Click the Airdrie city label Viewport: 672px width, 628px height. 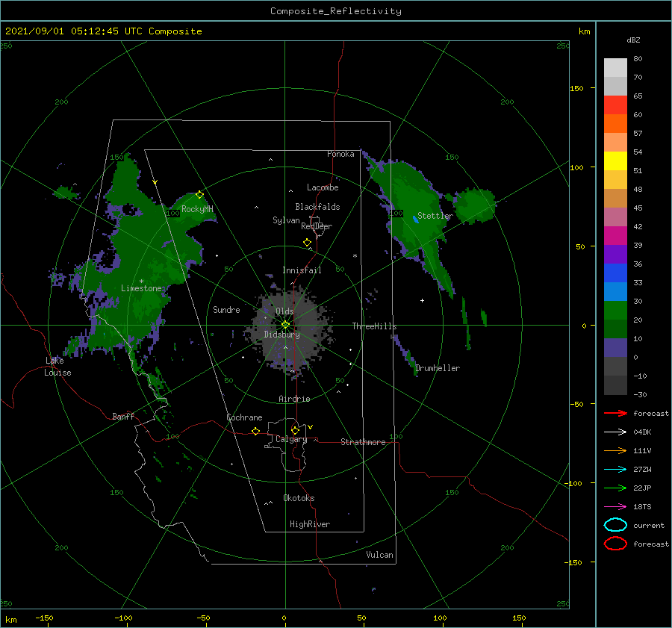pyautogui.click(x=294, y=399)
